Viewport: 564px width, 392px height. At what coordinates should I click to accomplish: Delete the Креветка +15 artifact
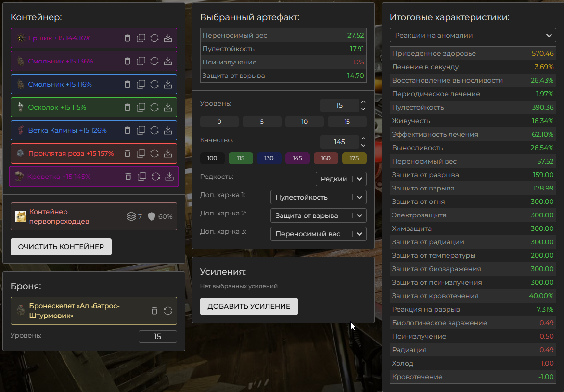(128, 177)
